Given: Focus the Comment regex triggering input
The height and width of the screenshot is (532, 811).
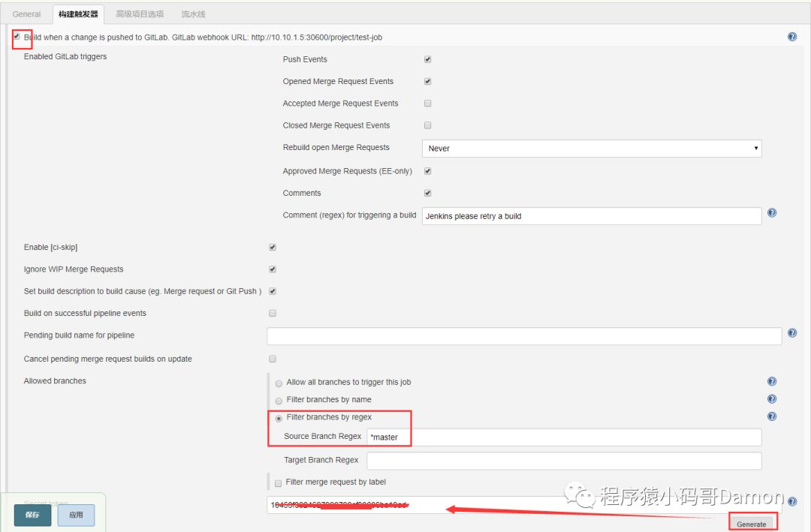Looking at the screenshot, I should 592,216.
